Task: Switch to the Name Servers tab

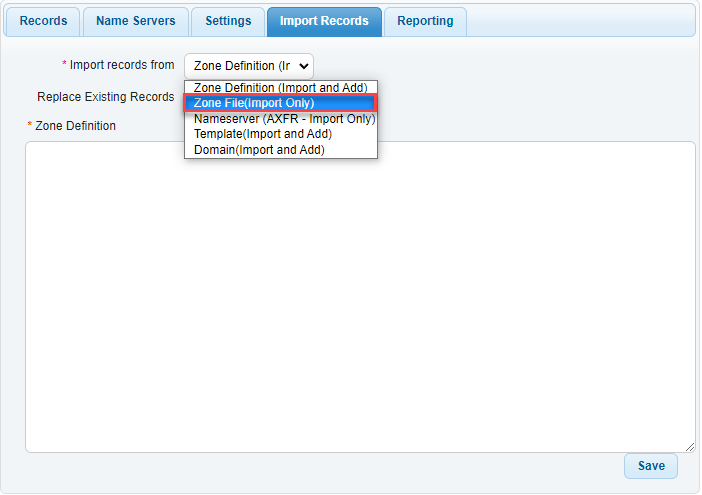Action: pos(136,21)
